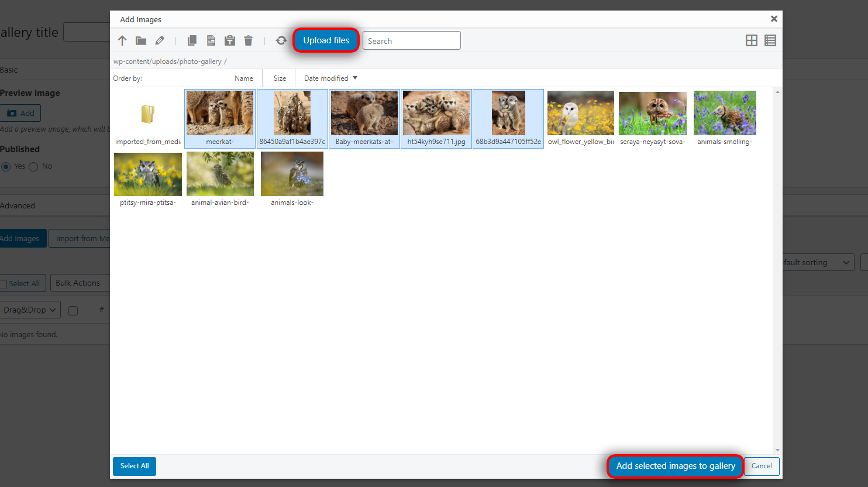Click the Search input field

[412, 40]
